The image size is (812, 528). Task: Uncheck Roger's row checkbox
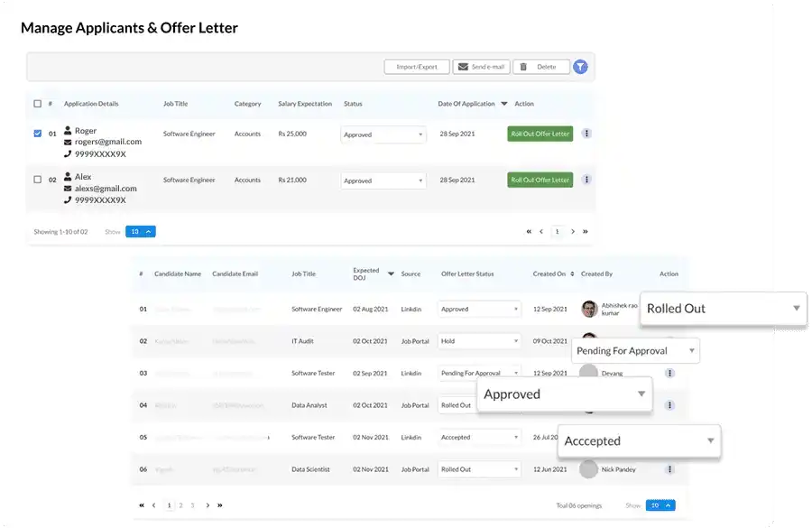click(38, 133)
